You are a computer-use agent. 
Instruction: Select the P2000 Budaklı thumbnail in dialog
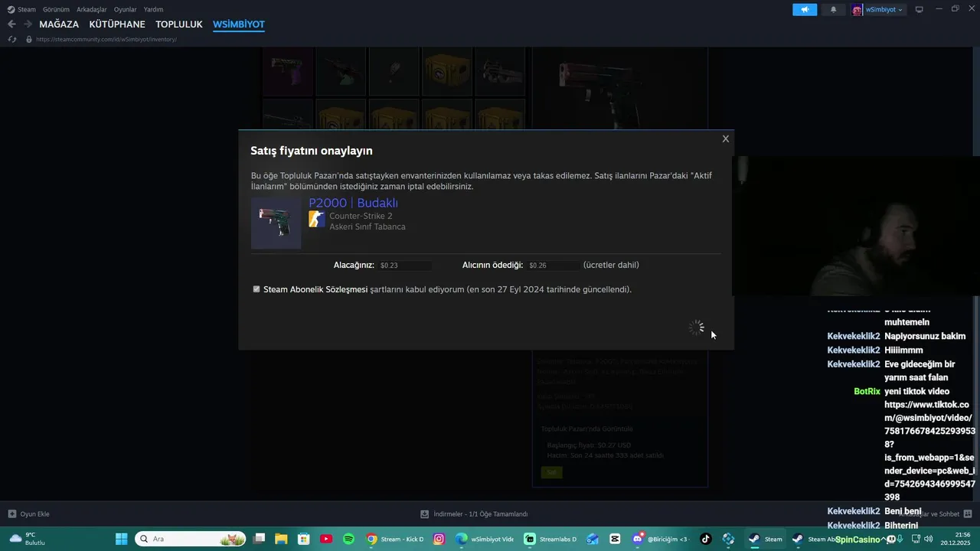point(276,223)
